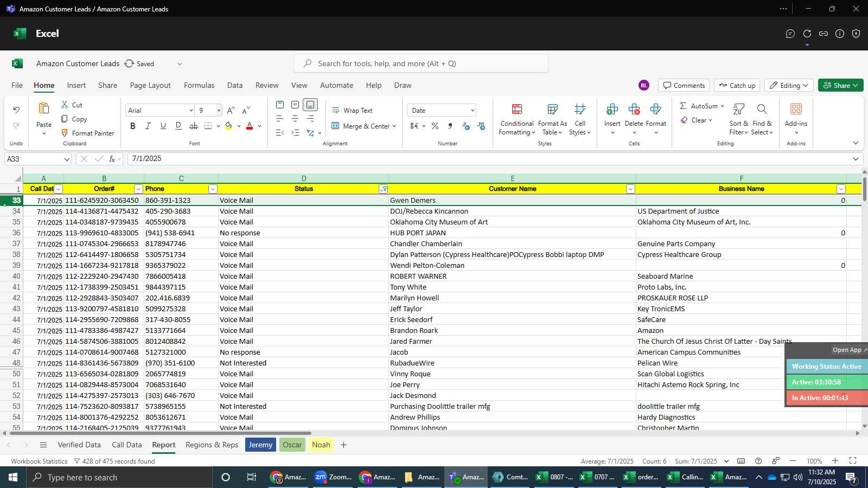Align text to the top
The width and height of the screenshot is (868, 488).
click(x=280, y=105)
